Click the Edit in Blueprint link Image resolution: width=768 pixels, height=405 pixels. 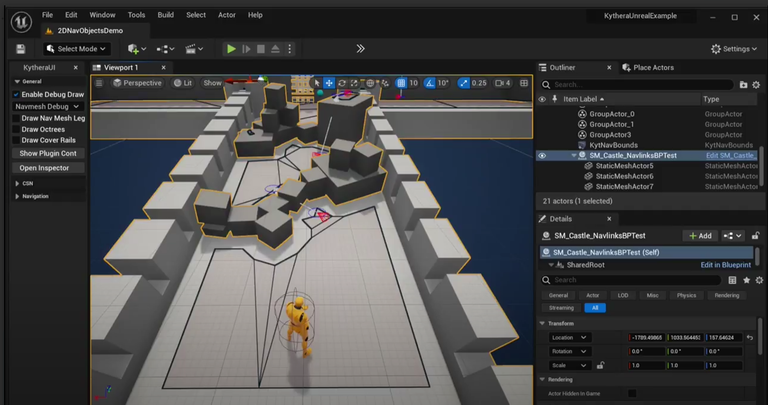pos(725,264)
